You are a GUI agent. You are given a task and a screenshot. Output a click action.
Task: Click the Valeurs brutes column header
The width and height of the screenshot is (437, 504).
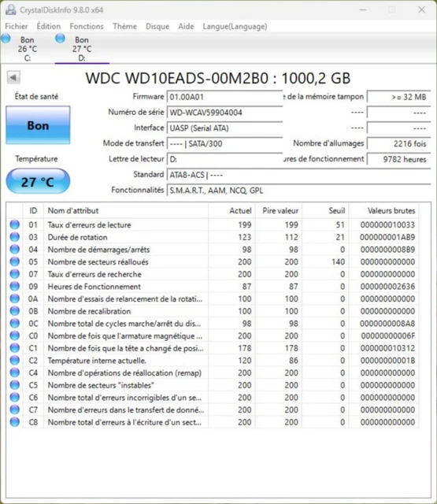pyautogui.click(x=383, y=210)
